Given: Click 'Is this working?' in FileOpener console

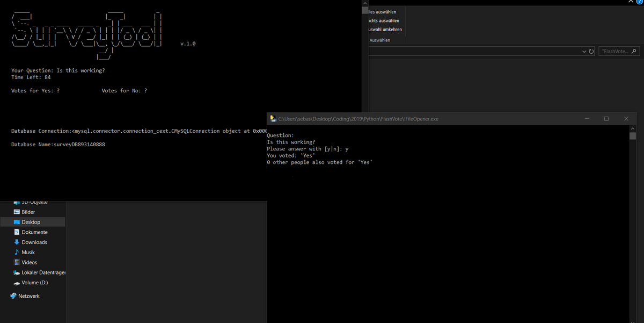Looking at the screenshot, I should click(291, 142).
